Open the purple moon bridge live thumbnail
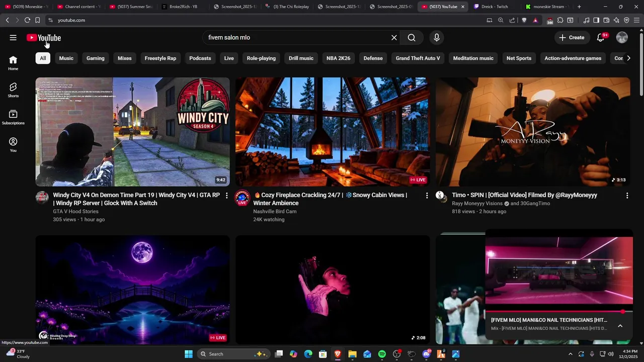644x362 pixels. 132,290
